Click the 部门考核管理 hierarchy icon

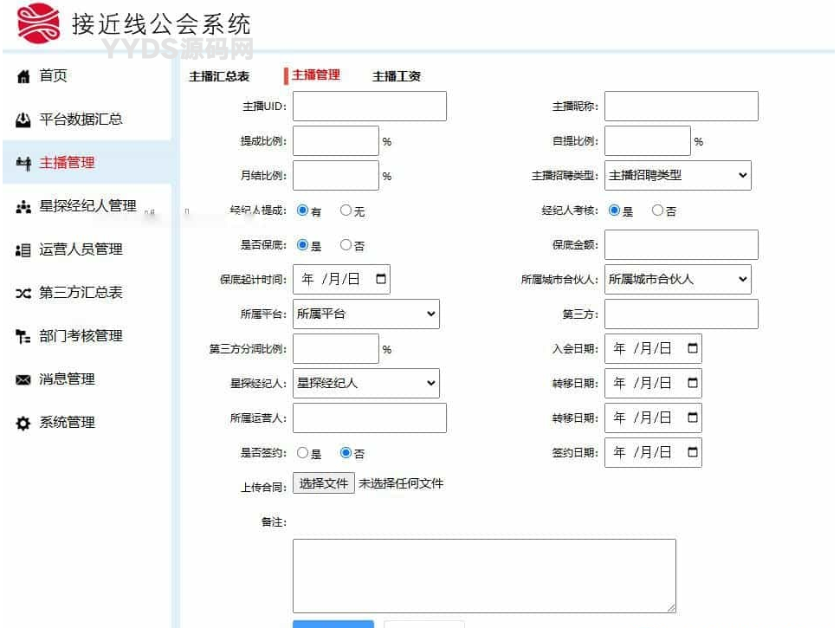pyautogui.click(x=23, y=337)
